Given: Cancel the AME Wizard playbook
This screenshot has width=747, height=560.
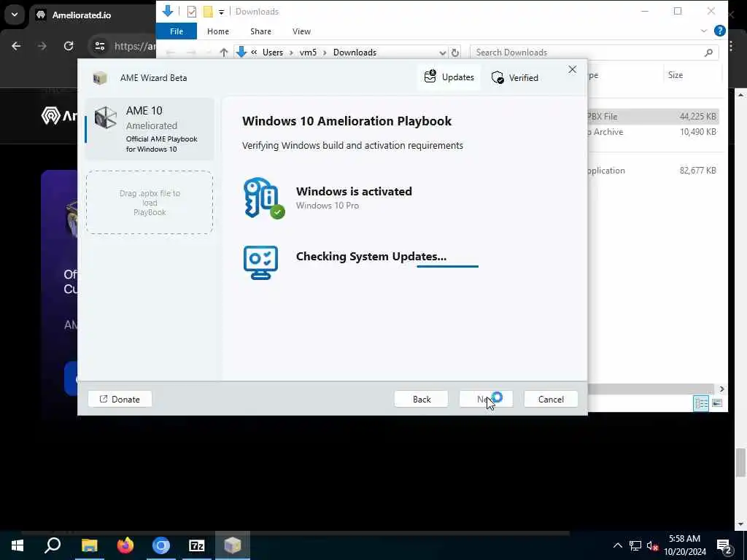Looking at the screenshot, I should tap(551, 399).
